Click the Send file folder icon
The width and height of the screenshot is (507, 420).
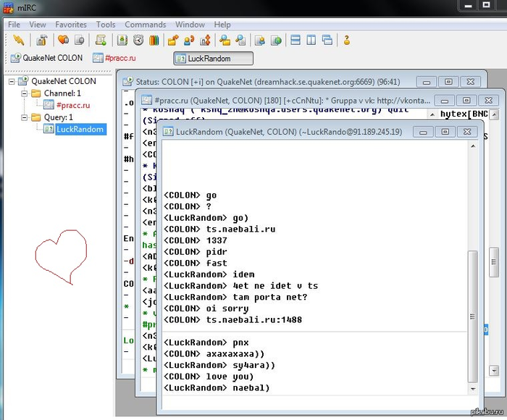click(173, 40)
